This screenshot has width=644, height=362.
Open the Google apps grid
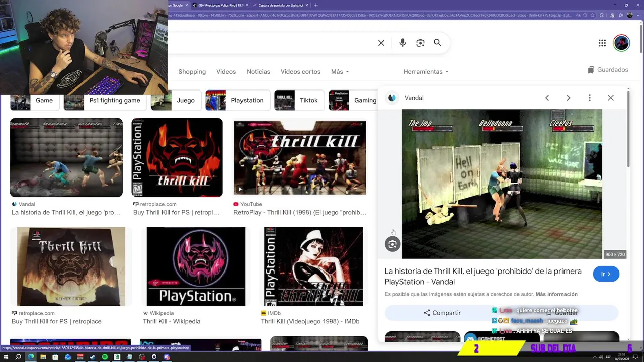coord(602,43)
